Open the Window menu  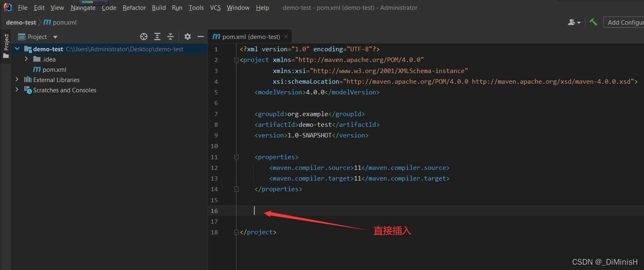238,8
